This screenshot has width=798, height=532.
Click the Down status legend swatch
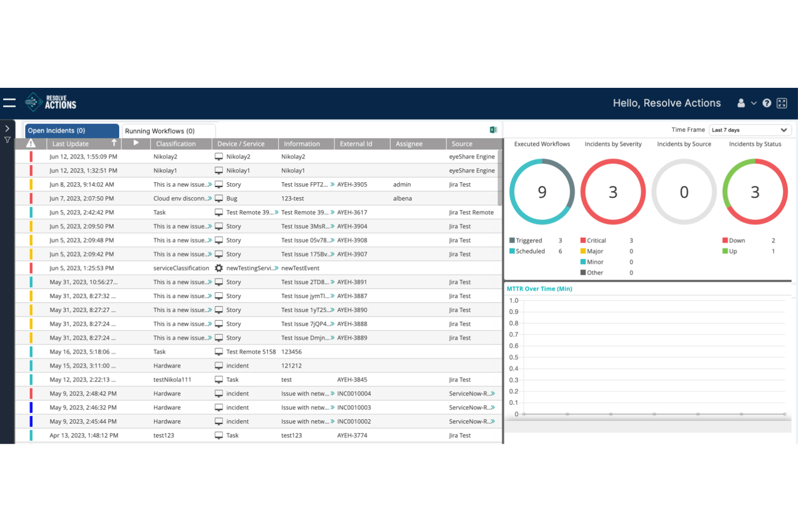[x=725, y=240]
